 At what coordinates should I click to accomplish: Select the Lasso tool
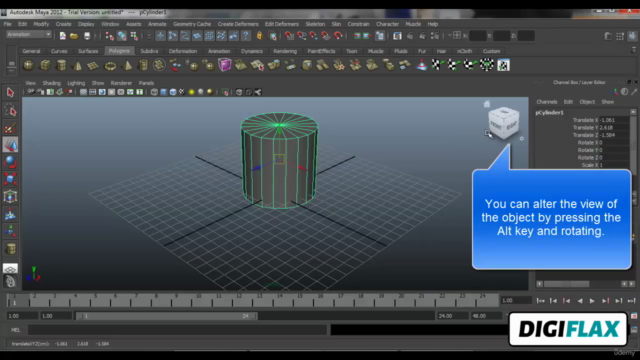click(10, 110)
